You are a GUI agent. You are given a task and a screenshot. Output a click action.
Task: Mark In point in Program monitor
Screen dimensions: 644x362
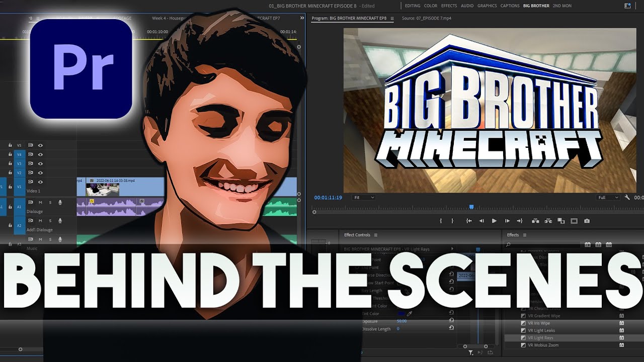(441, 221)
